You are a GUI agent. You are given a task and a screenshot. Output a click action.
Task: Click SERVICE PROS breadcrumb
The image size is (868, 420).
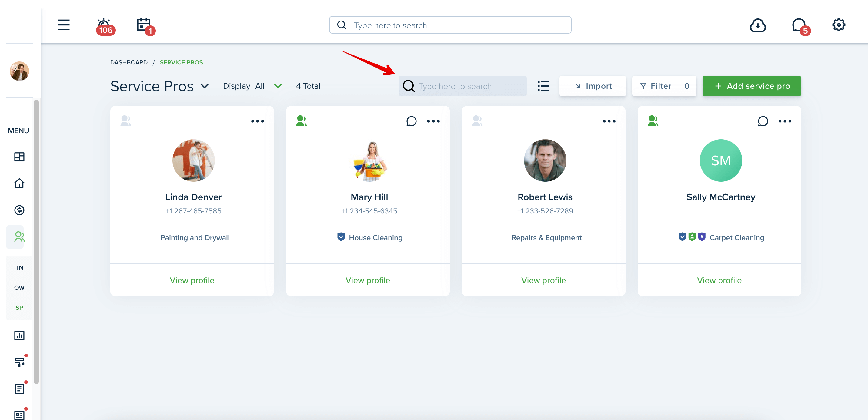181,62
